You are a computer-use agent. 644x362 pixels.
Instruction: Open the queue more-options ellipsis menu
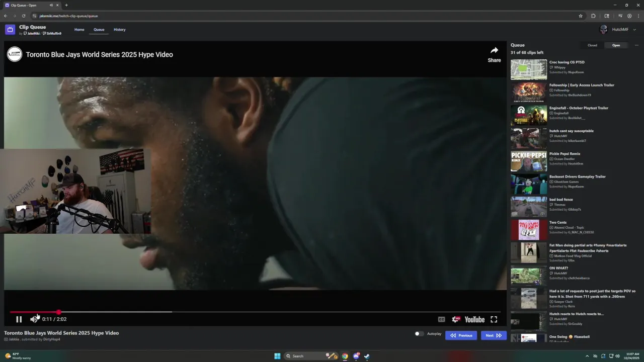pyautogui.click(x=636, y=45)
